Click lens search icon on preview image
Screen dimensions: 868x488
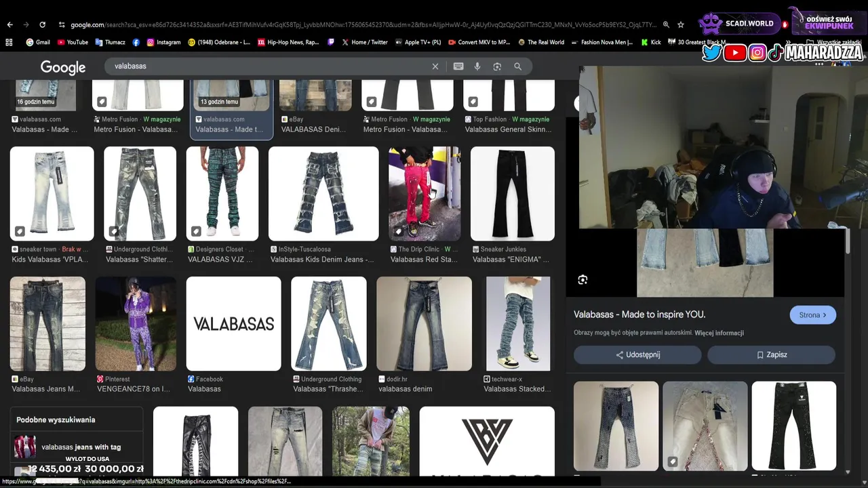click(583, 280)
